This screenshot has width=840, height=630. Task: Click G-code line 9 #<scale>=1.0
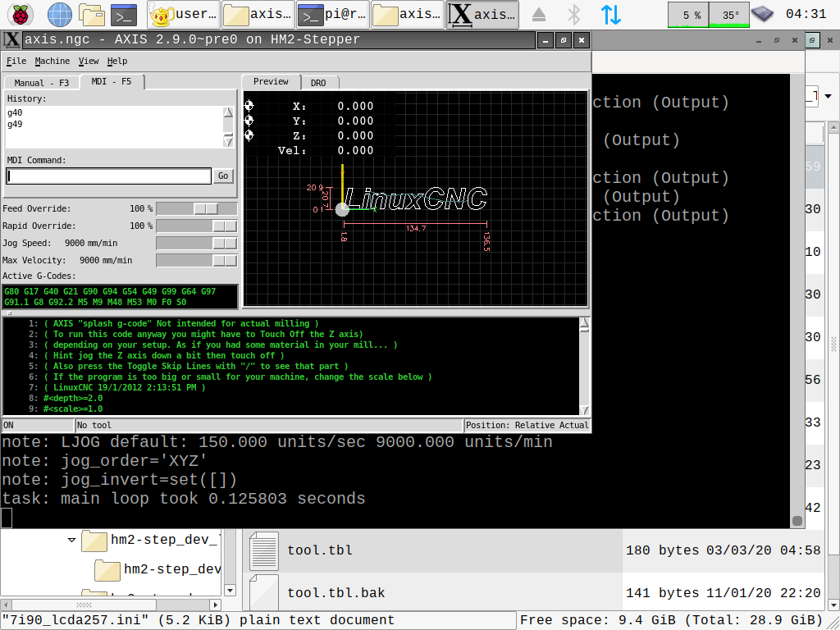click(x=73, y=409)
